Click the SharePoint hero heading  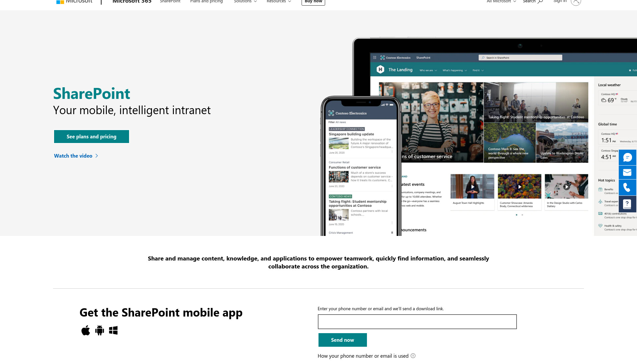(x=92, y=94)
